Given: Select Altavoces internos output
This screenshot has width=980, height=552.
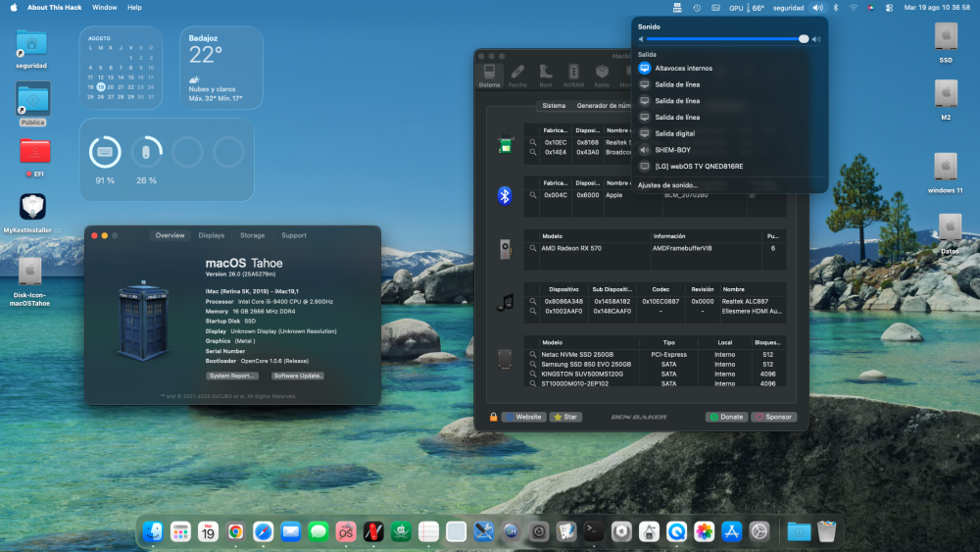Looking at the screenshot, I should point(729,68).
